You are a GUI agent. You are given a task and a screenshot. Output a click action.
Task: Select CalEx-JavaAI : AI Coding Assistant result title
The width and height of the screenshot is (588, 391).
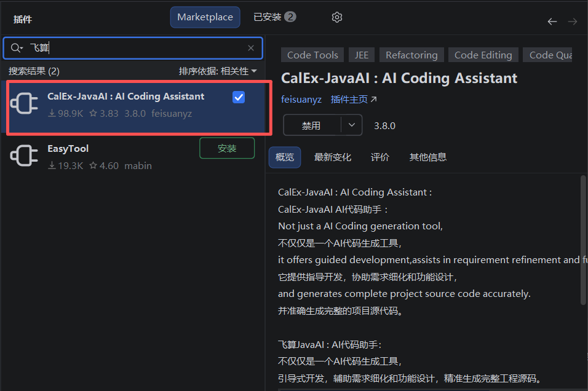[x=125, y=97]
